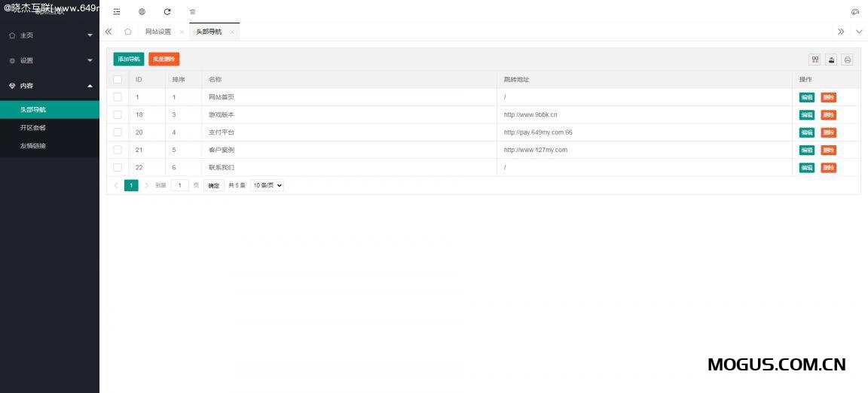Click the 添加导航 button
Screen dimensions: 868x393
(x=128, y=59)
